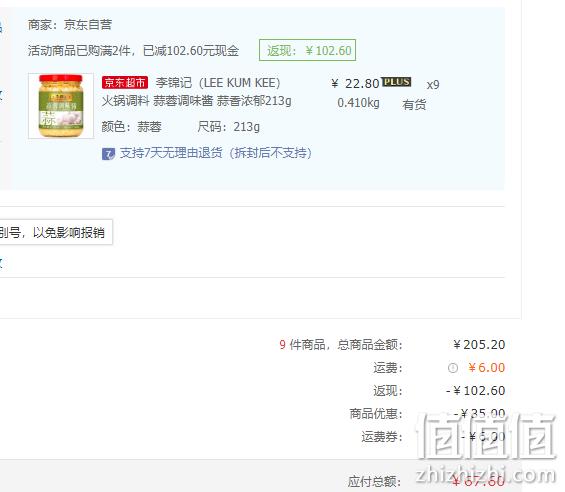Click the 颜色：蒜蓉 attribute text
The width and height of the screenshot is (565, 492).
click(132, 127)
